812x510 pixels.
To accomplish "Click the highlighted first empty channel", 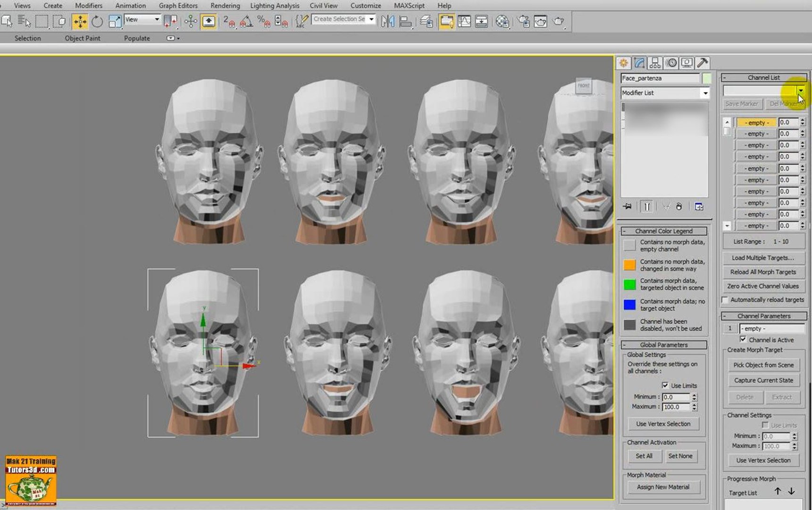I will [756, 122].
